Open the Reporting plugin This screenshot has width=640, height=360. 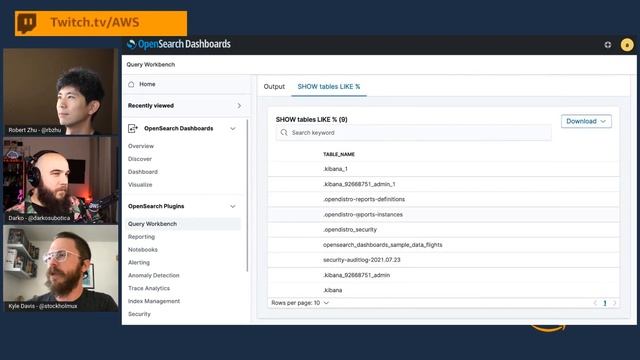pyautogui.click(x=141, y=237)
